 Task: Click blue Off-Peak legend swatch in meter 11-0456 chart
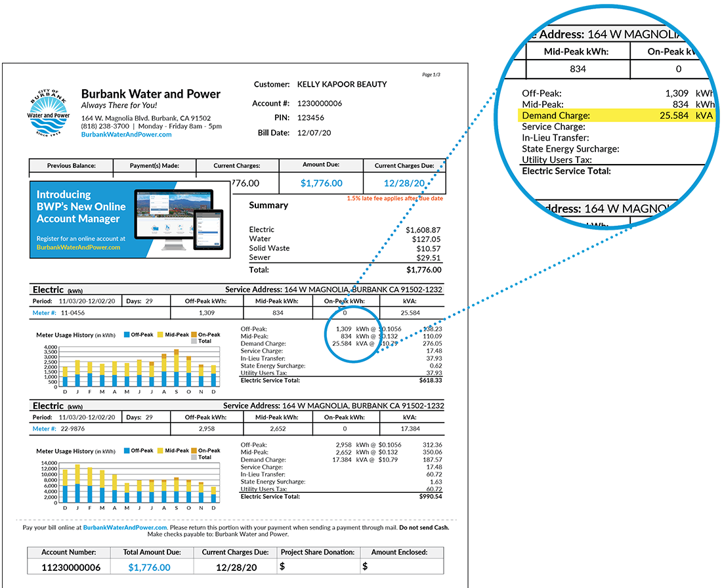pyautogui.click(x=127, y=335)
